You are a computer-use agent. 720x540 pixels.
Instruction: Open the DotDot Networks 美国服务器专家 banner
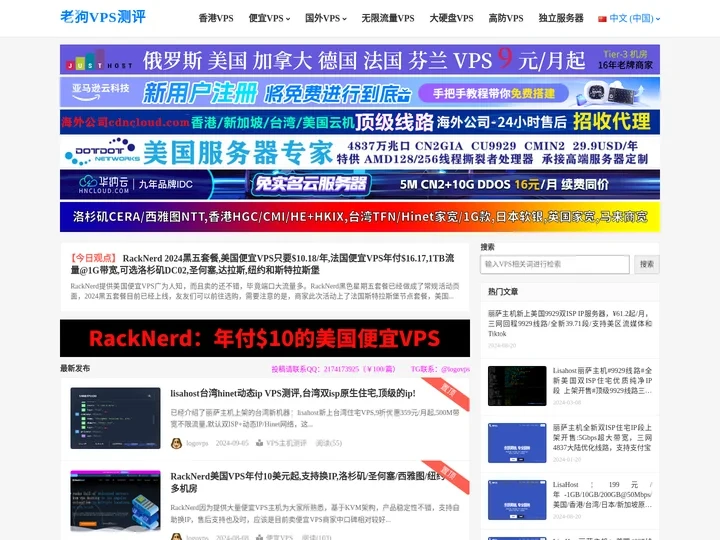(360, 152)
